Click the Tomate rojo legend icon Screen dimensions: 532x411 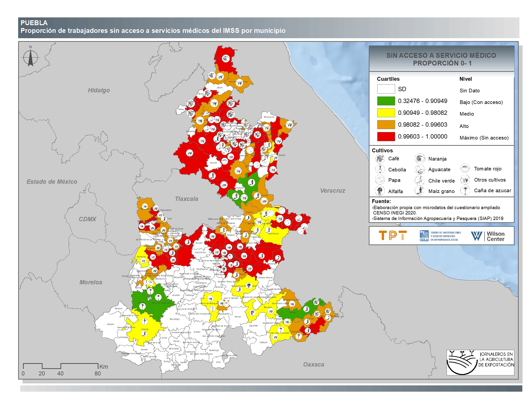(465, 169)
